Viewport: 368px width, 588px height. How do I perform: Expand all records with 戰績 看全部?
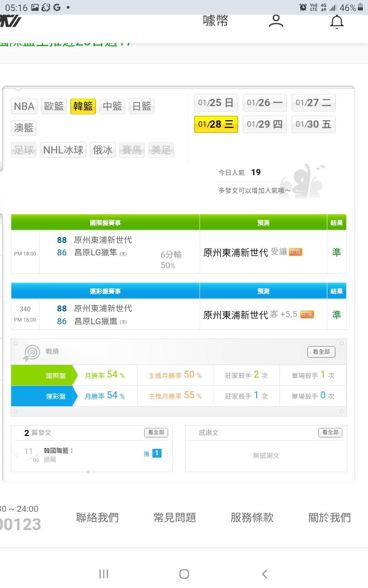coord(321,352)
